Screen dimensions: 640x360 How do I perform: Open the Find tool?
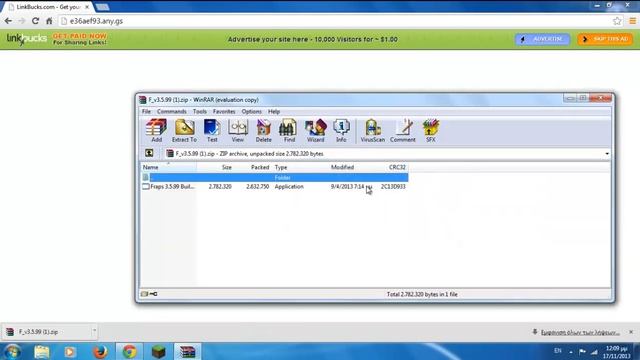(289, 131)
